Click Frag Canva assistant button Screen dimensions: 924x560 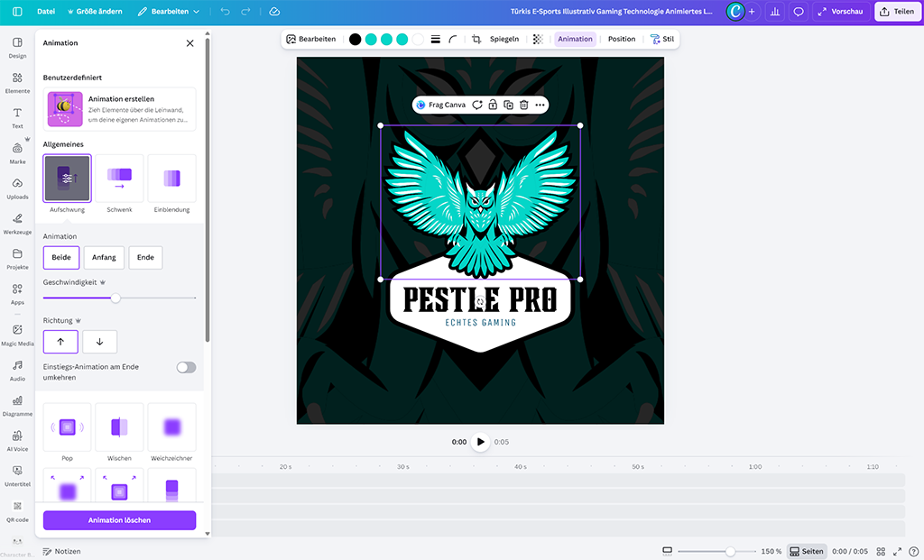coord(441,105)
